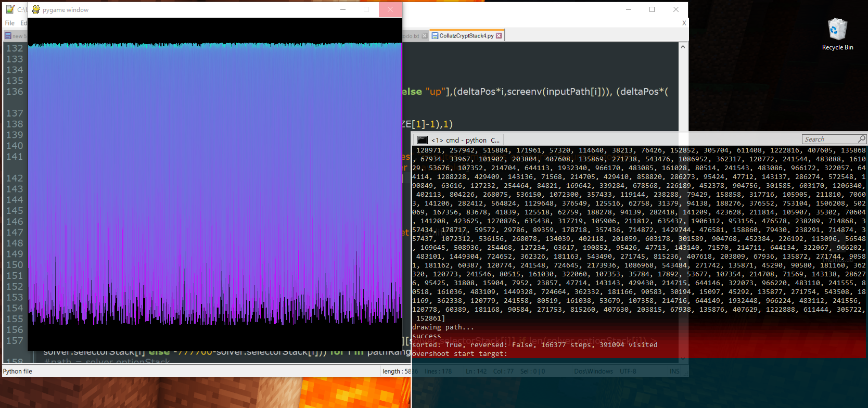Click the 'Ln : 142' status bar entry
Screen dimensions: 868x408
pyautogui.click(x=476, y=372)
